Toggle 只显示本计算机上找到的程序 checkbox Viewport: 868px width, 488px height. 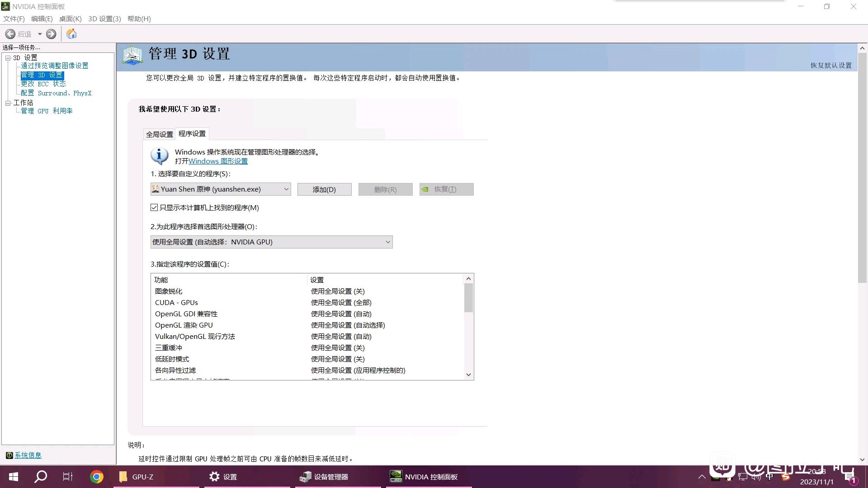154,207
